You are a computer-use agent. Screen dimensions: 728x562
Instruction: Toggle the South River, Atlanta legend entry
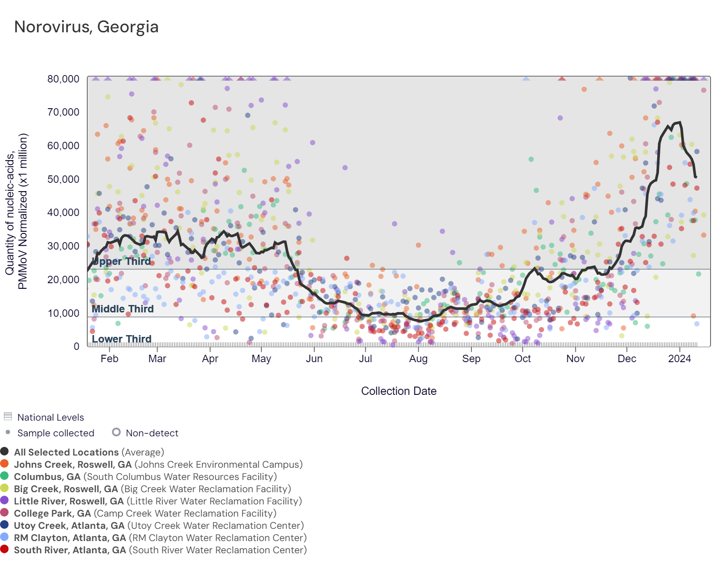coord(160,550)
